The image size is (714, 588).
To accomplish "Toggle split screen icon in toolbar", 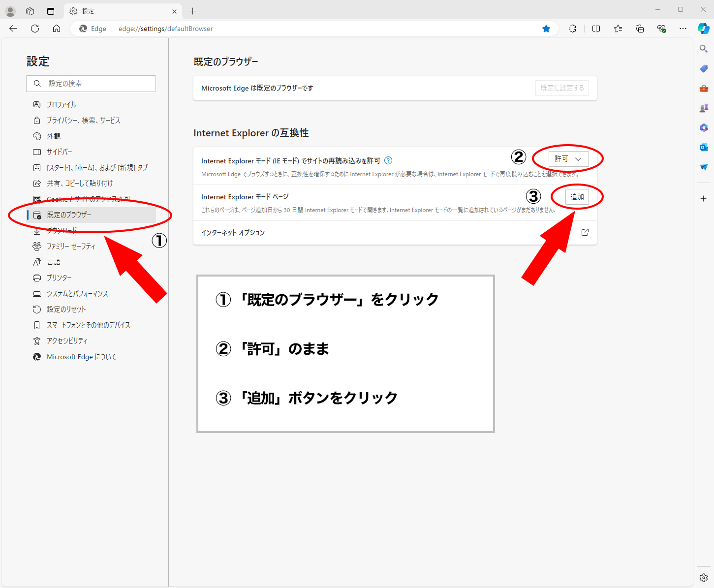I will pos(596,29).
